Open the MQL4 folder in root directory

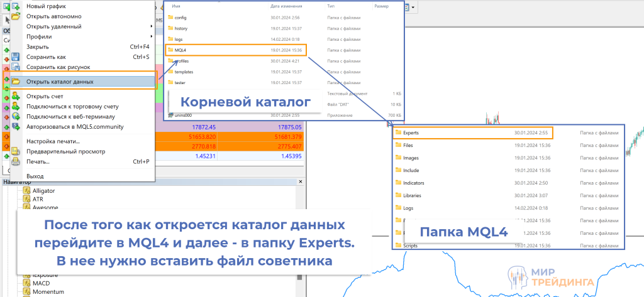point(180,50)
